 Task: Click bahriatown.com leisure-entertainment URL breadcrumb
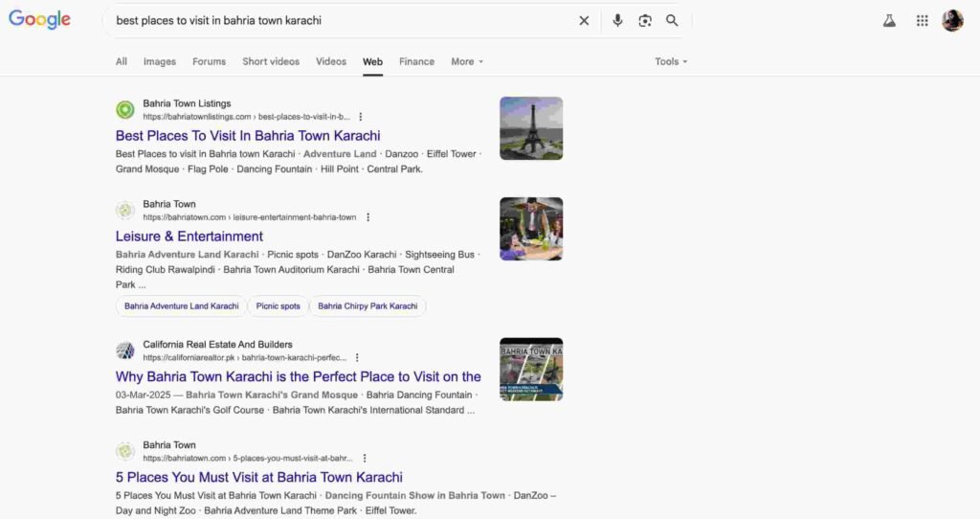[x=250, y=217]
